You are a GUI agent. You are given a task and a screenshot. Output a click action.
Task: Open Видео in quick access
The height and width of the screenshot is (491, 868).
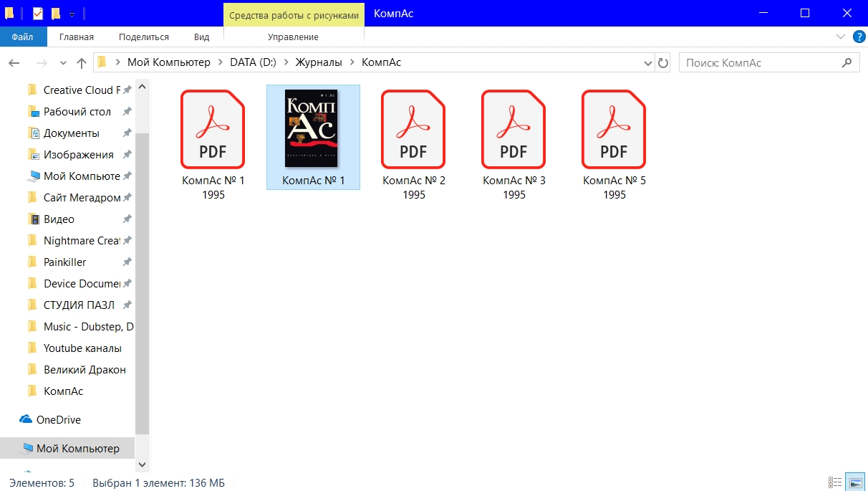59,219
